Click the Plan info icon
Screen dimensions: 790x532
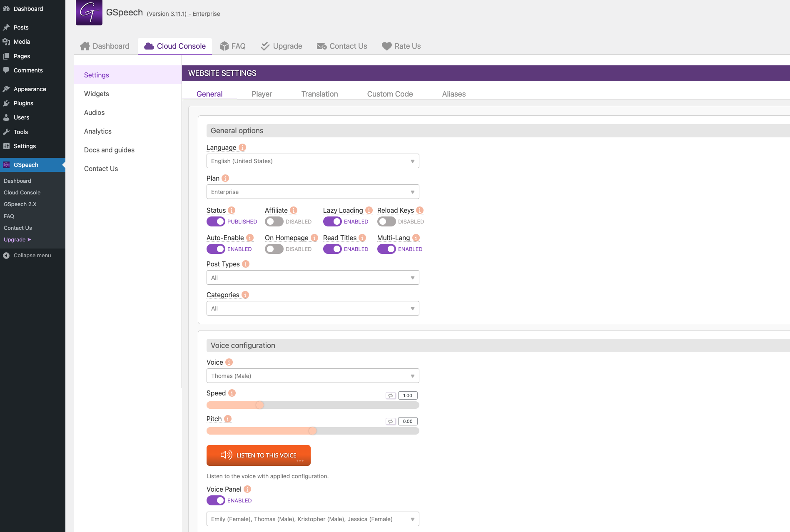point(225,178)
